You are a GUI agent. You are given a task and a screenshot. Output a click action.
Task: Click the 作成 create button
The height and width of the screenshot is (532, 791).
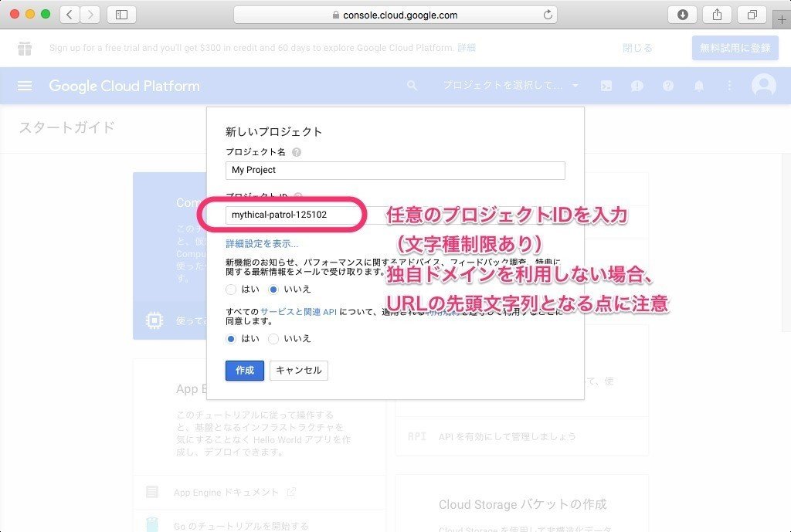(x=245, y=371)
